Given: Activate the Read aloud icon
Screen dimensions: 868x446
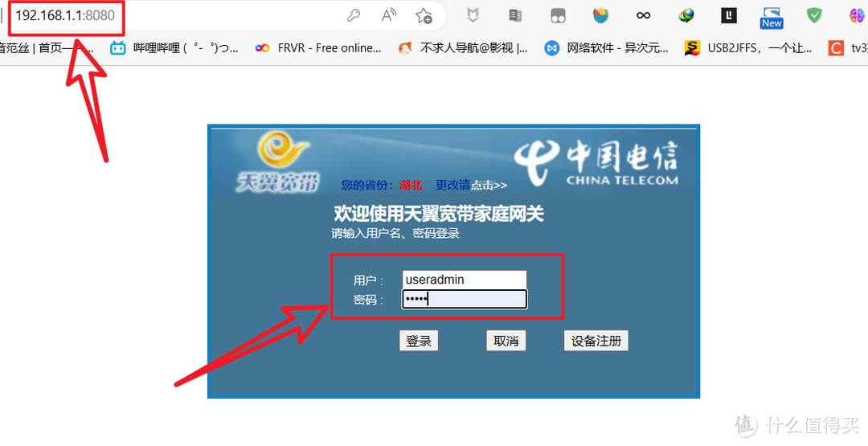Looking at the screenshot, I should 389,15.
